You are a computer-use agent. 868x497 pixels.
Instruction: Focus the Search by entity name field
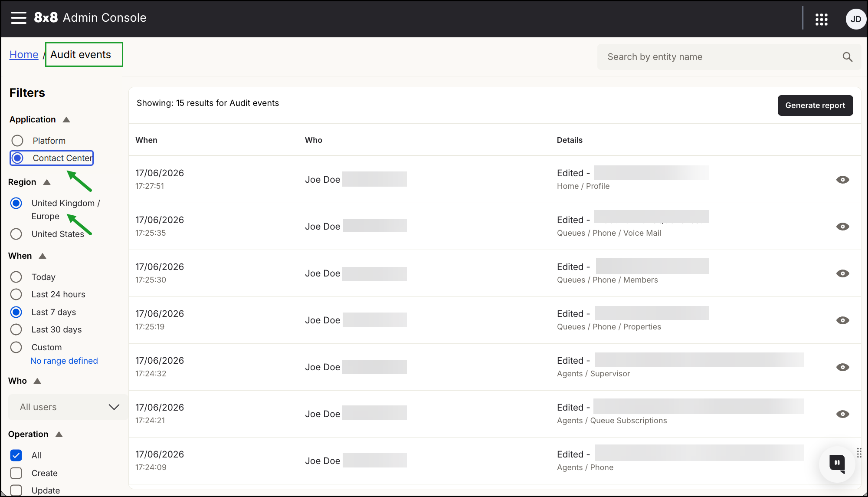729,57
